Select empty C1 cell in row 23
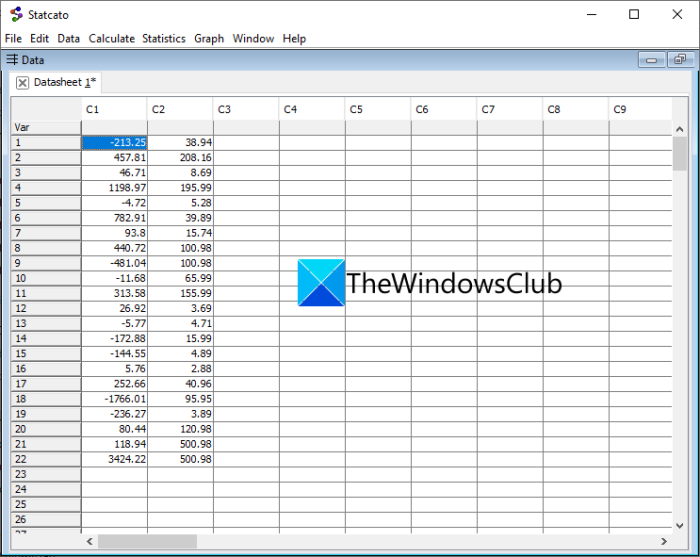Screen dimensions: 700x557 point(114,474)
